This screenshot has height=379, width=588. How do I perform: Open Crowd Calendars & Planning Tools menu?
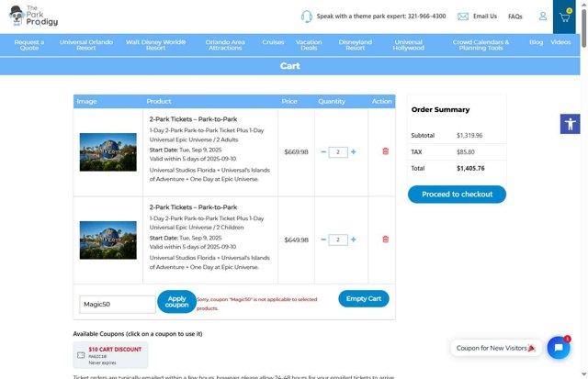[481, 45]
